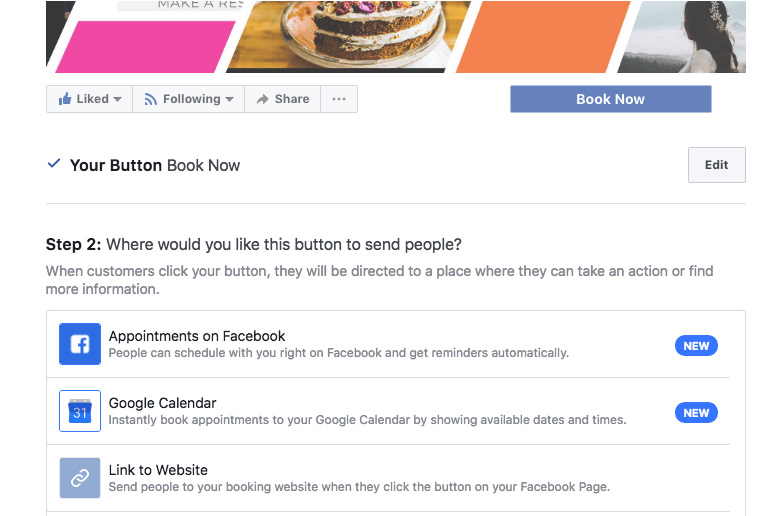Expand the Following dropdown arrow
The height and width of the screenshot is (516, 781).
(x=229, y=100)
